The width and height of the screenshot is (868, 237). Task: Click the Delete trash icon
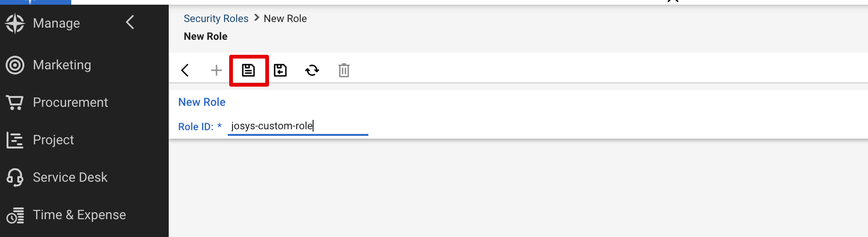[x=344, y=70]
